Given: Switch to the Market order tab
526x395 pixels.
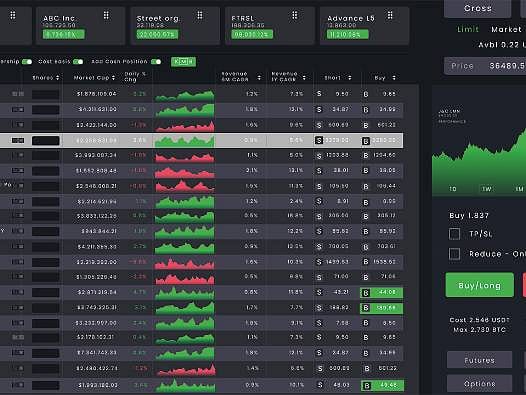Looking at the screenshot, I should 506,30.
